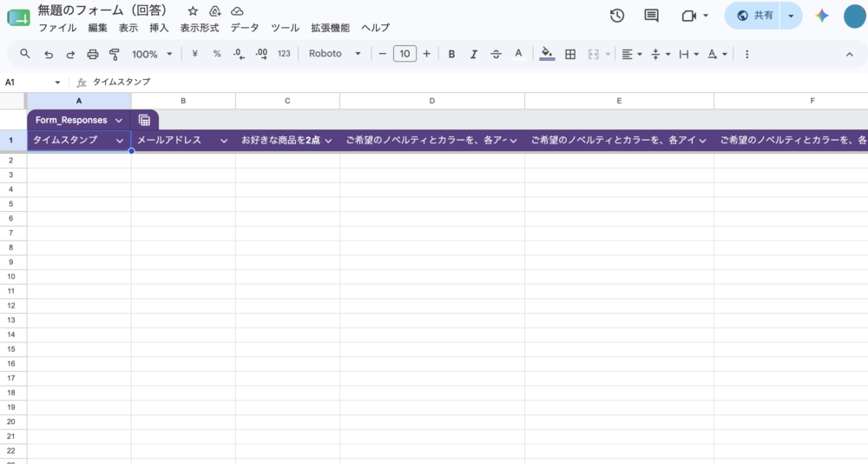This screenshot has height=464, width=868.
Task: Open the ヘルプ menu
Action: [375, 28]
